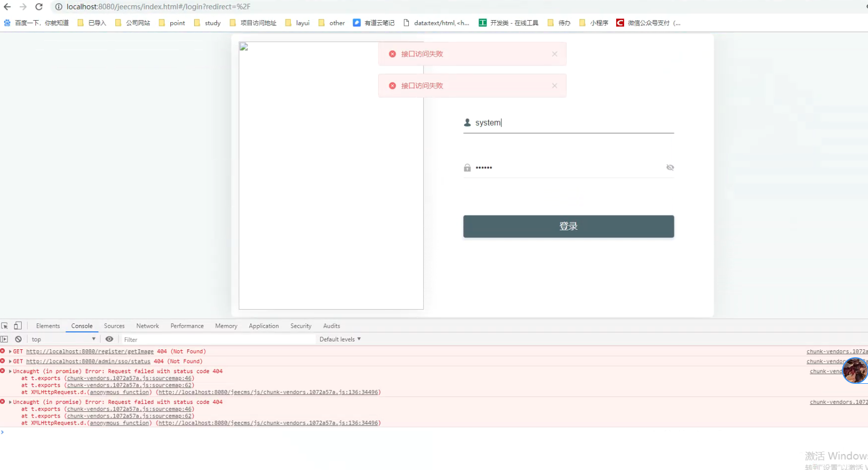This screenshot has height=470, width=868.
Task: Switch to the Network tab
Action: pyautogui.click(x=148, y=326)
